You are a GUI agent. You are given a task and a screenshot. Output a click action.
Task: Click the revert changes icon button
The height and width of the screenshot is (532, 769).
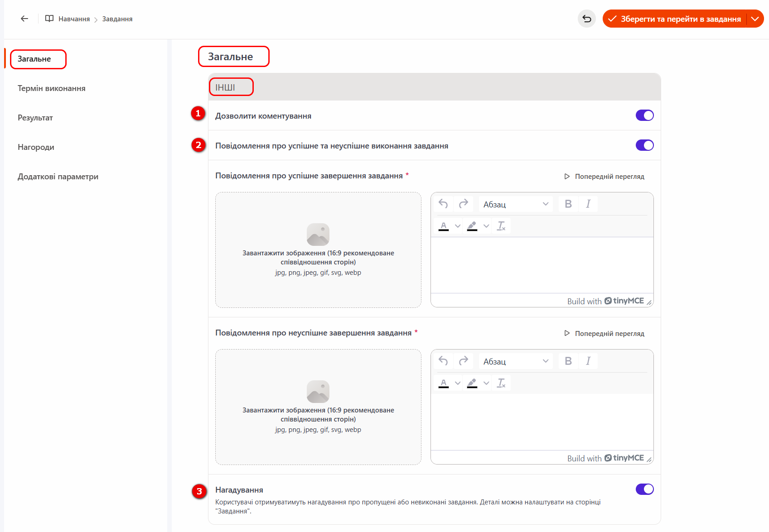tap(586, 19)
